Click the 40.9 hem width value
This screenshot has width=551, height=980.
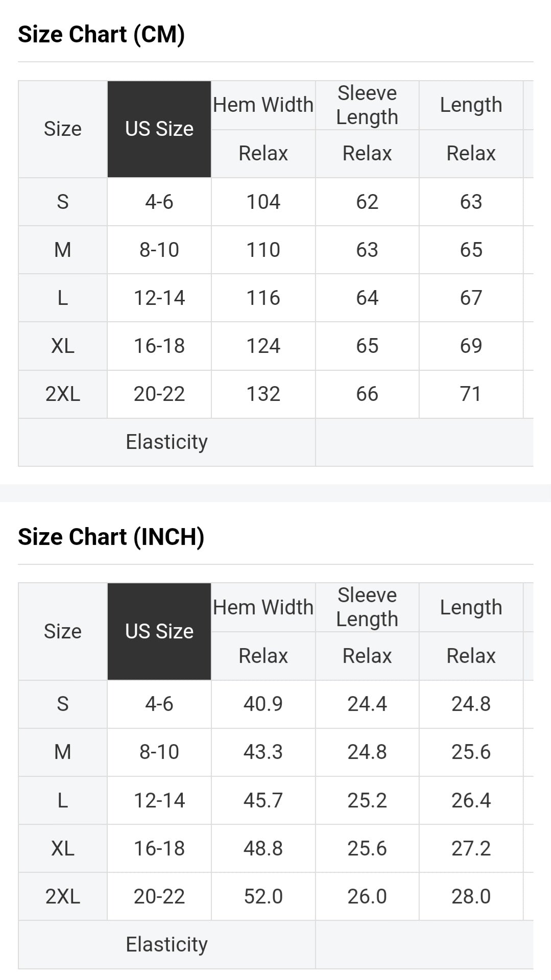[263, 704]
